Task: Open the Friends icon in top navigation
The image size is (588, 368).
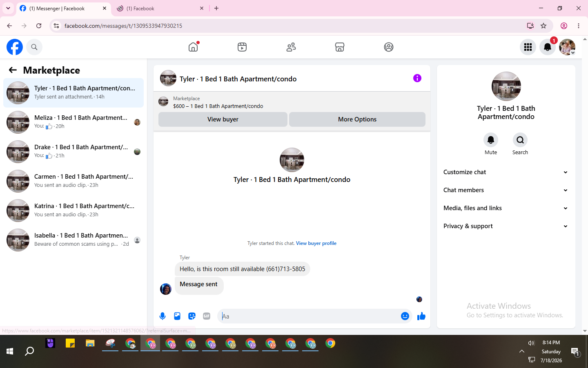Action: 291,47
